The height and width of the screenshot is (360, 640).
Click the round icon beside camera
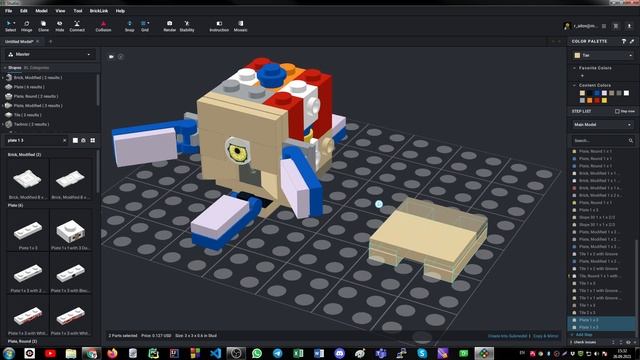[x=120, y=57]
